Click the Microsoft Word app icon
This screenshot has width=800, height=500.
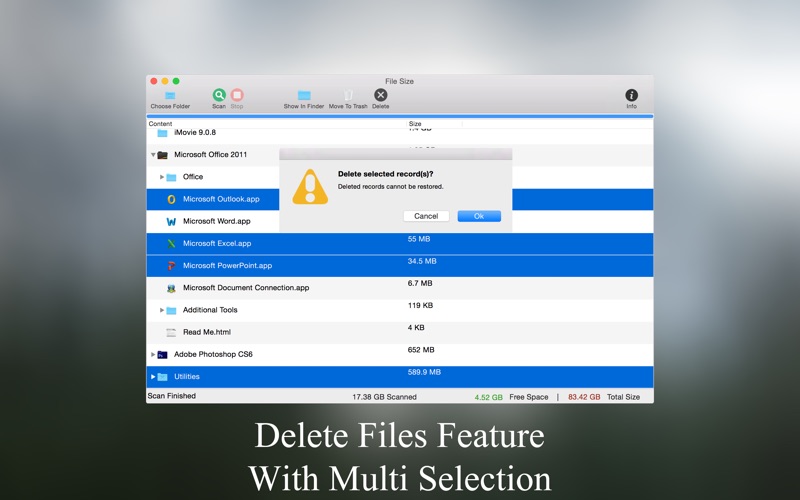point(171,221)
